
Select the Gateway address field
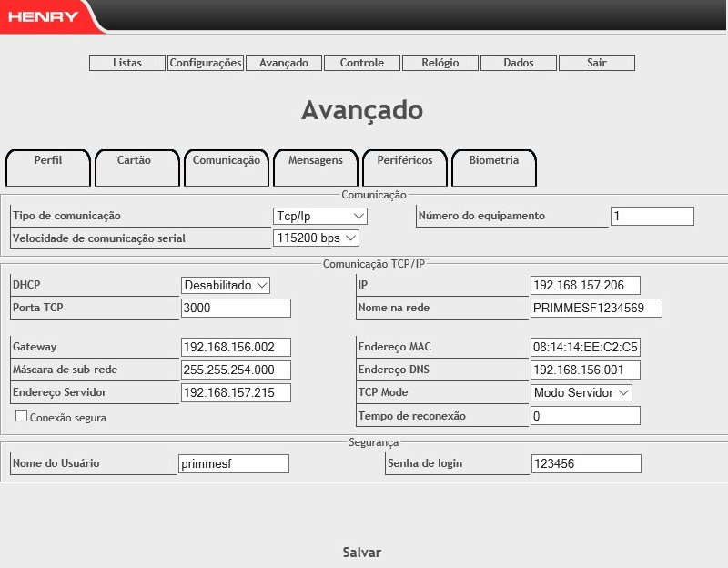coord(236,348)
